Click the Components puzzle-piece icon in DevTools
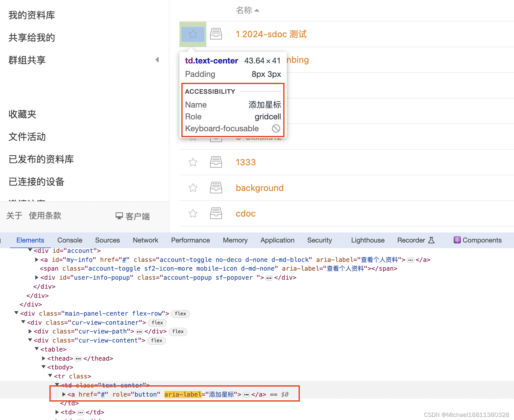Screen dimensions: 514x420 (x=457, y=240)
